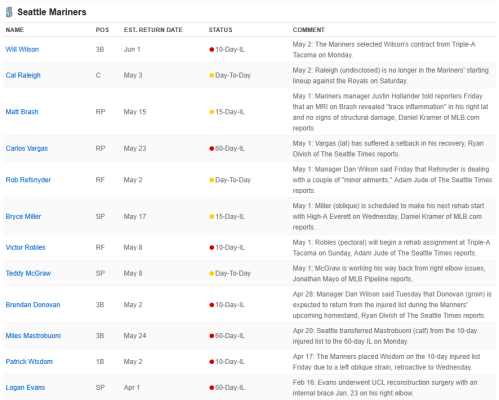The width and height of the screenshot is (499, 400).
Task: Go to Brendan Donovan profile
Action: point(33,305)
